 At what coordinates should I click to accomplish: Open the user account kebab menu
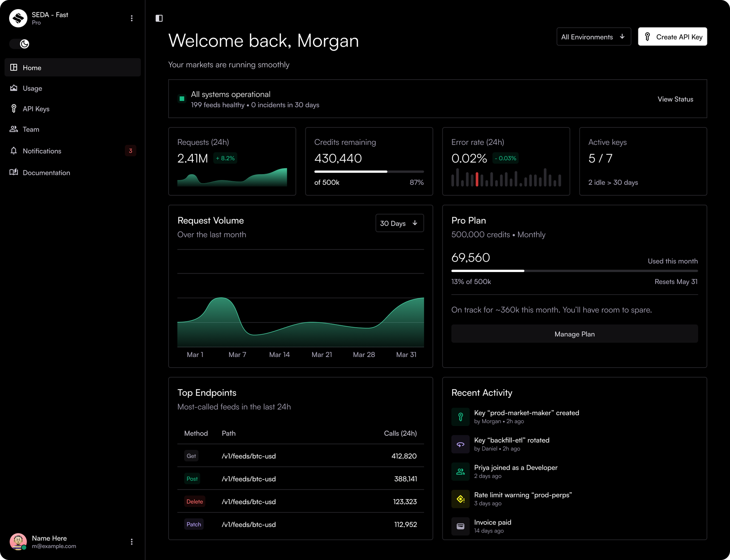(x=132, y=542)
